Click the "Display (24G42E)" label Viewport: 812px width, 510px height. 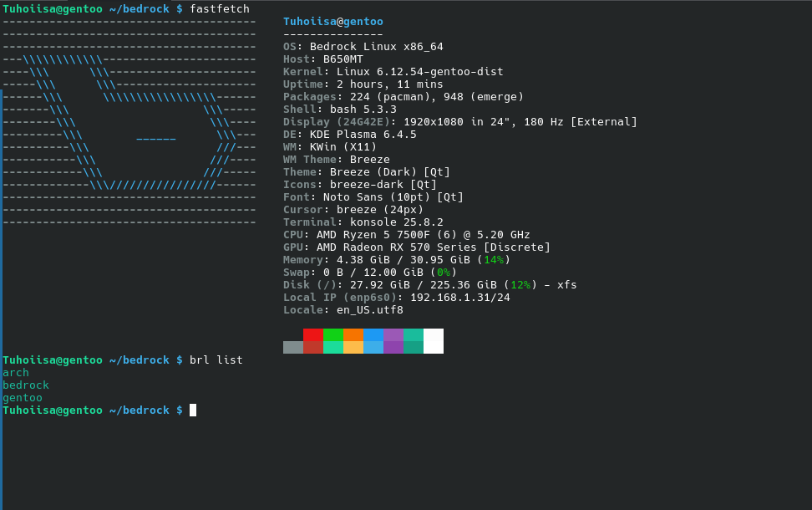pos(337,122)
